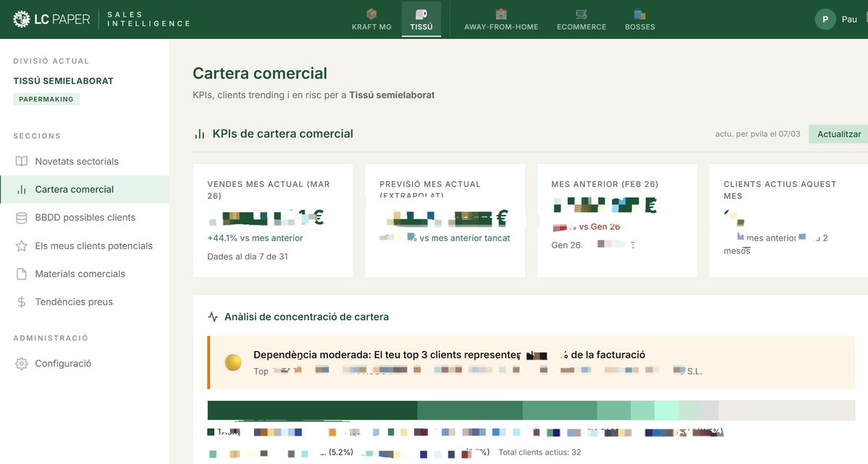Click the Pau user avatar
868x464 pixels.
825,20
